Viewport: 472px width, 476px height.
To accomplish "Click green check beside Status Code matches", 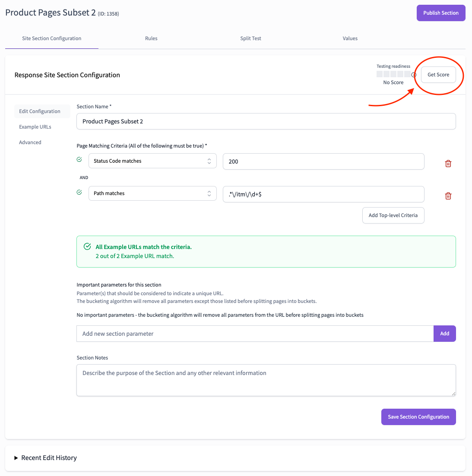I will tap(79, 159).
